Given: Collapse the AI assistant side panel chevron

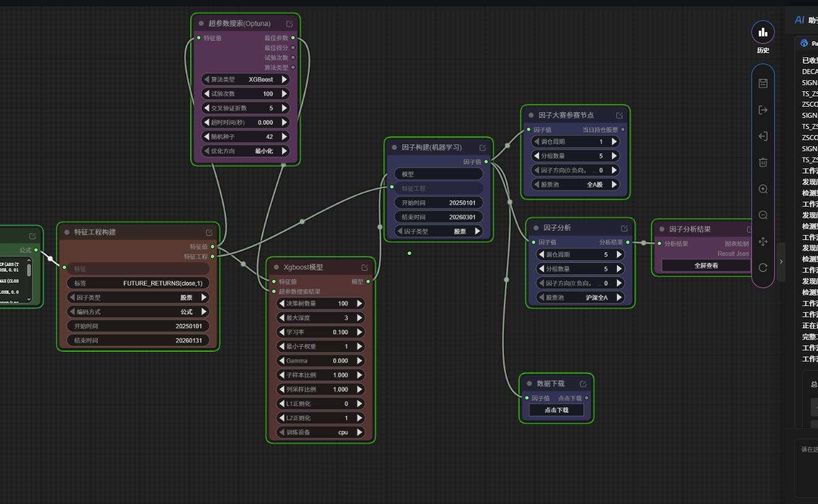Looking at the screenshot, I should 781,262.
